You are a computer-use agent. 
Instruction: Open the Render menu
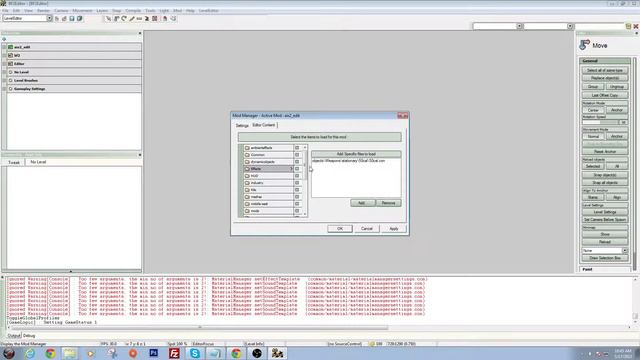pos(43,11)
